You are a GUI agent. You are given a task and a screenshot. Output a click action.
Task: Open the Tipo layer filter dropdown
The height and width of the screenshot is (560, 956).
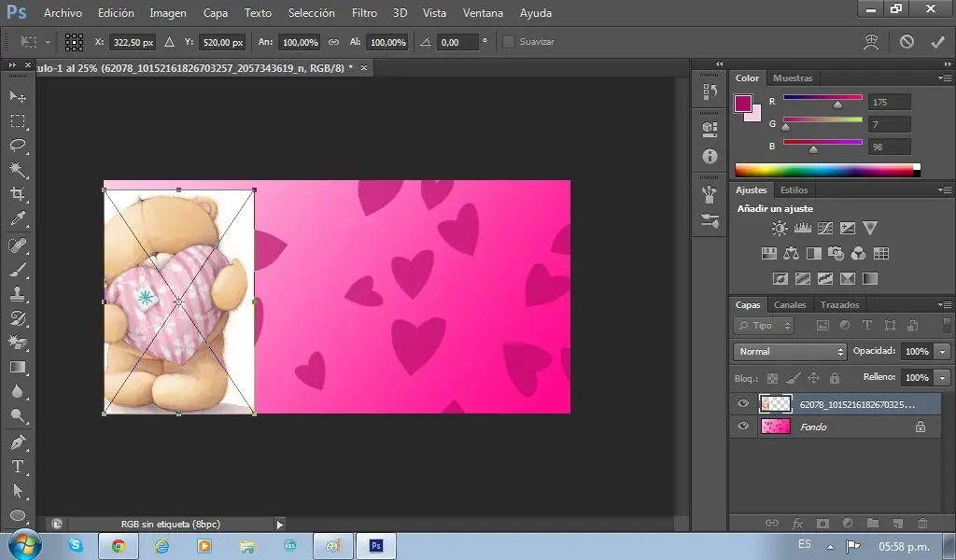tap(764, 326)
